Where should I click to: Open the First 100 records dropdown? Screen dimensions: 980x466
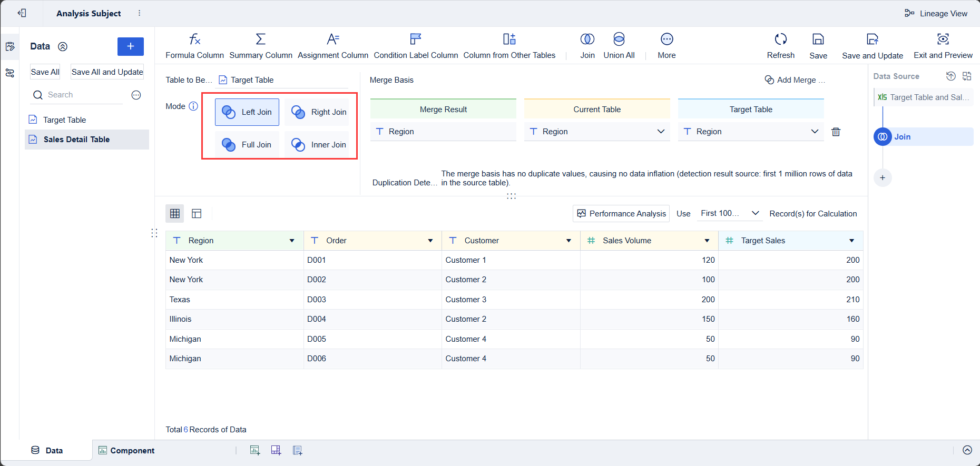[730, 213]
